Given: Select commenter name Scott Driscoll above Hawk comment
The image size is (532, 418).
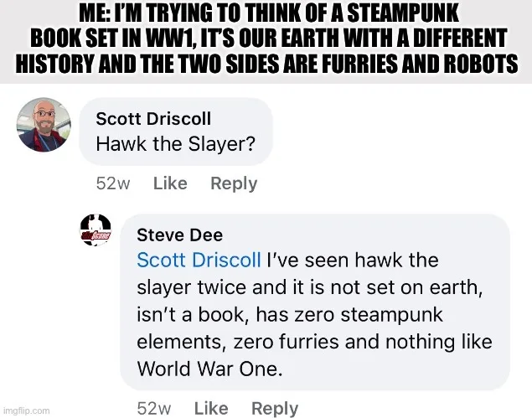Looking at the screenshot, I should click(153, 119).
